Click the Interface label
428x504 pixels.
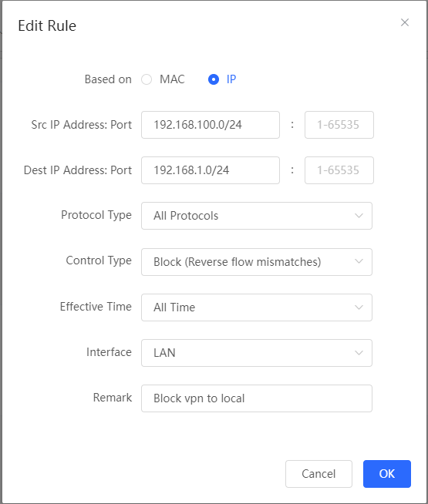tap(109, 352)
